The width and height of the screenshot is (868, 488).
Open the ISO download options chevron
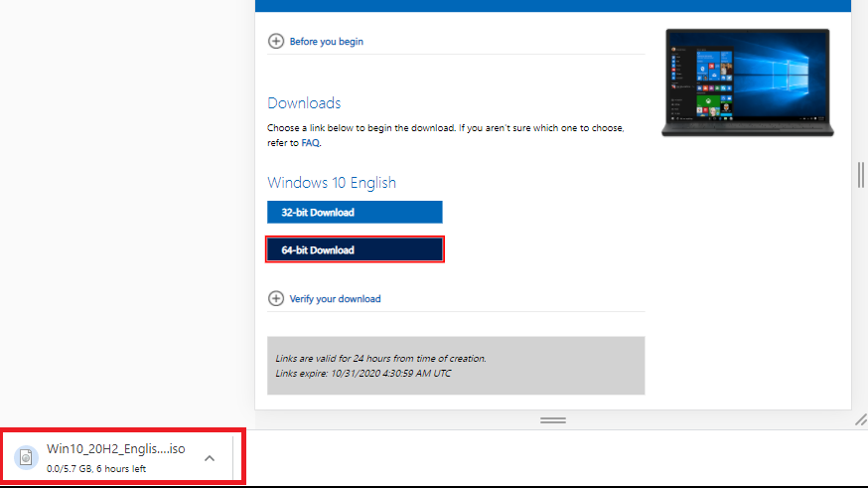tap(210, 458)
